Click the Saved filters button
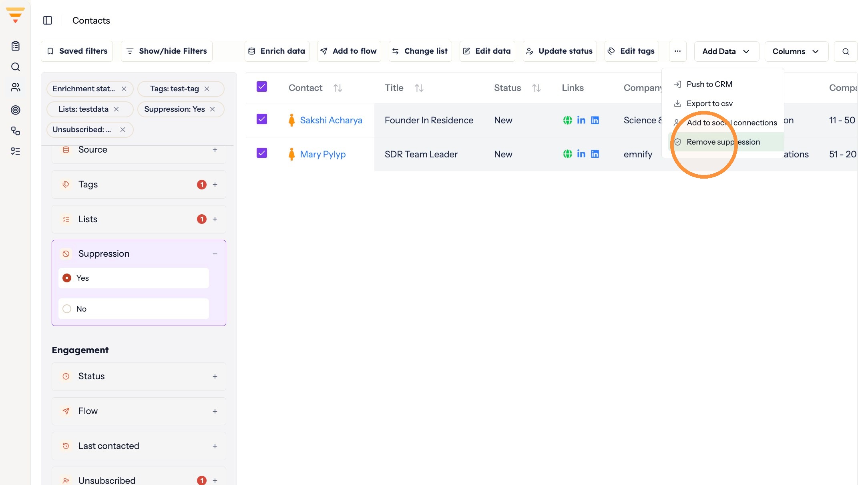 (x=77, y=51)
